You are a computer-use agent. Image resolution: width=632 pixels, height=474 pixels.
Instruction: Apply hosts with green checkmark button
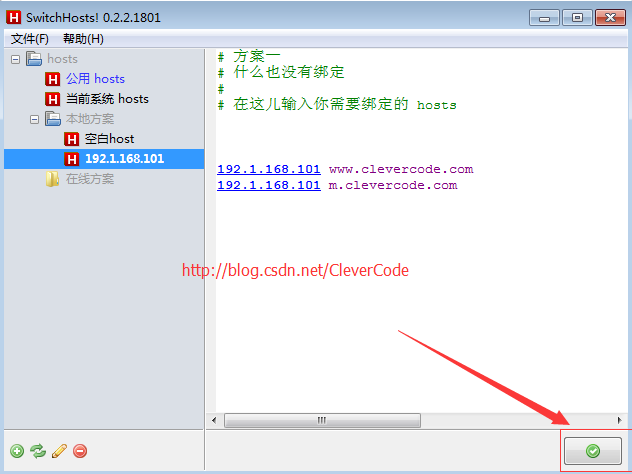(592, 451)
